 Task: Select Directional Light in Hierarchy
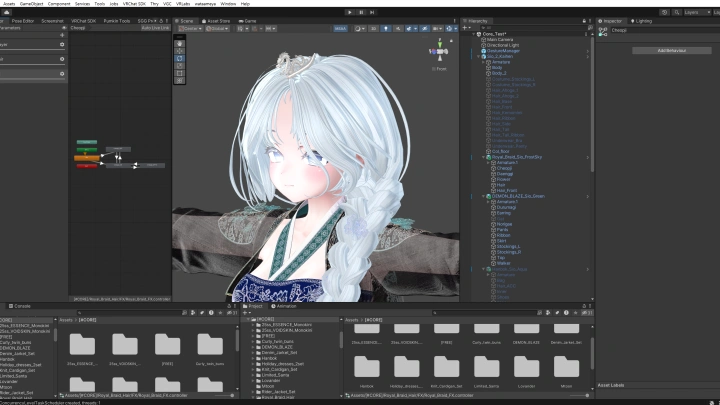[500, 45]
